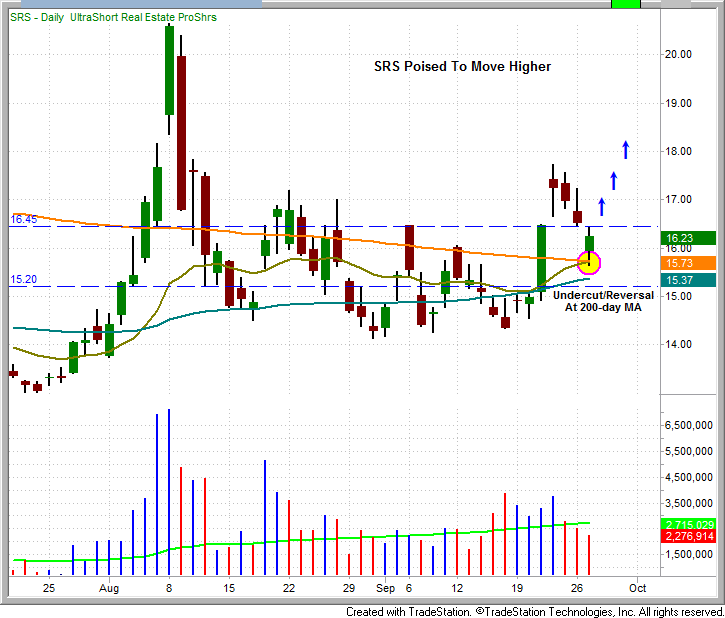Click the tallest green candlestick near 20.00
725x618 pixels.
click(x=169, y=70)
